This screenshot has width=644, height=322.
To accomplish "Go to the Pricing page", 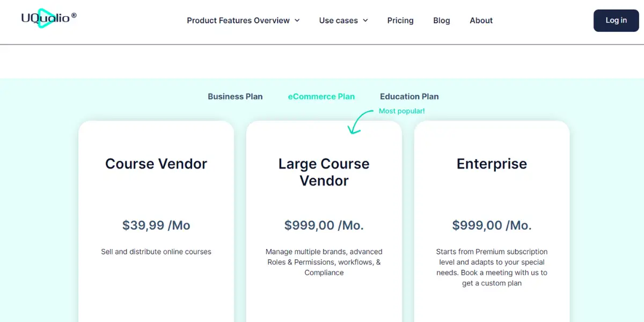I will (400, 20).
